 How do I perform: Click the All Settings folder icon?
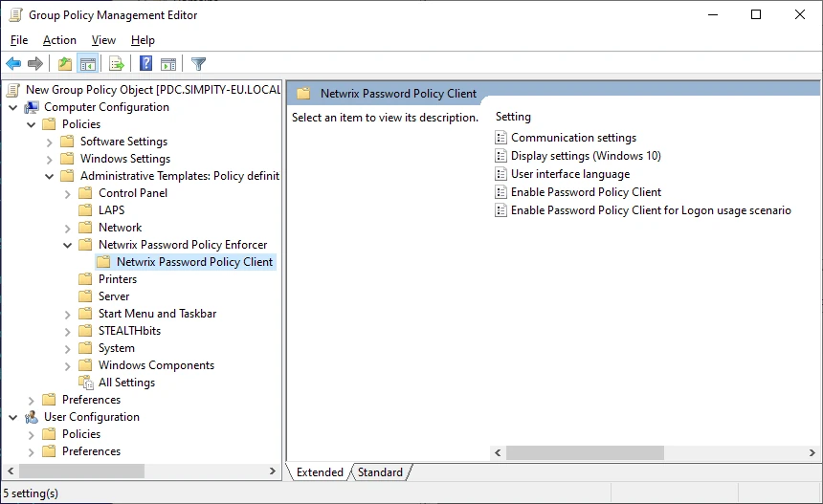[85, 383]
